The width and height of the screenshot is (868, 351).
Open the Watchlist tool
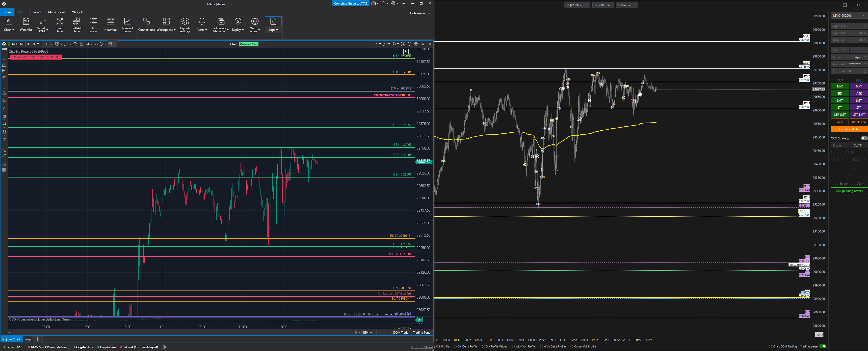(26, 24)
